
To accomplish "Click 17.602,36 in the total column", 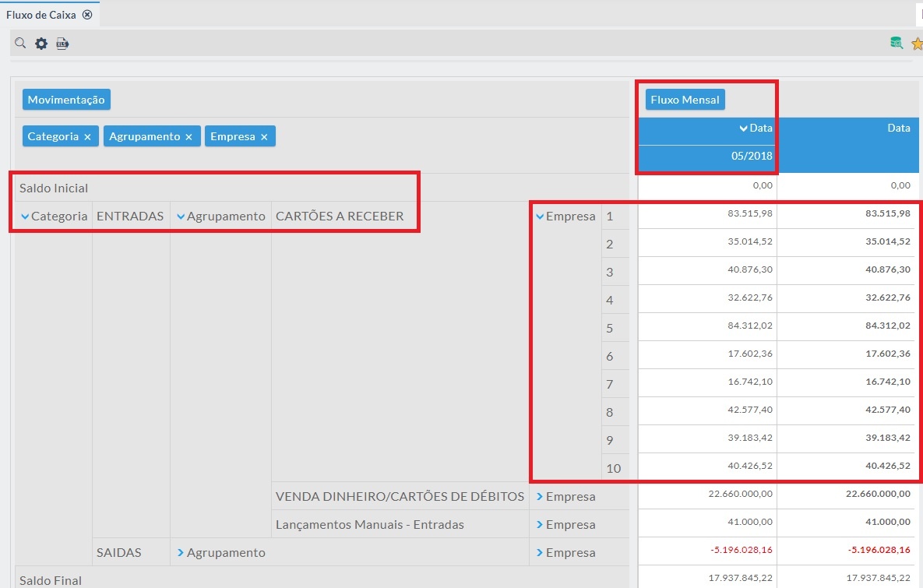I will coord(888,354).
